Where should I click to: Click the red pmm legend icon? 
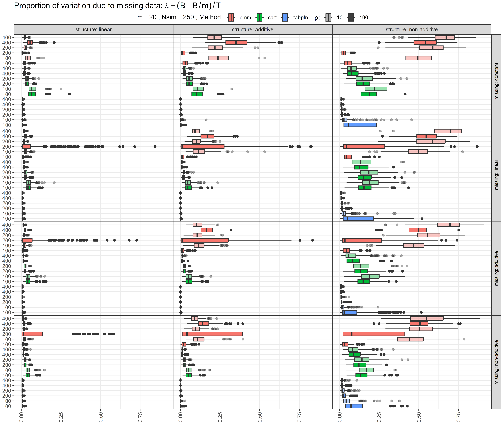231,17
